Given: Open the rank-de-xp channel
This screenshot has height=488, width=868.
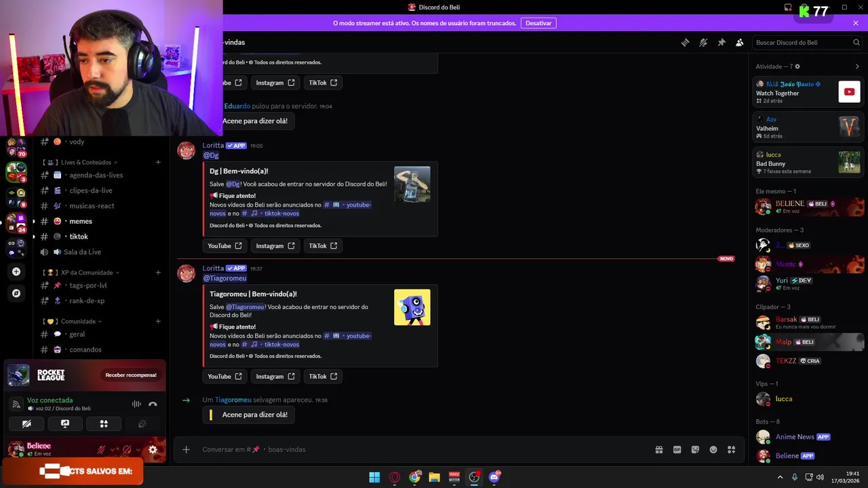Looking at the screenshot, I should coord(100,301).
